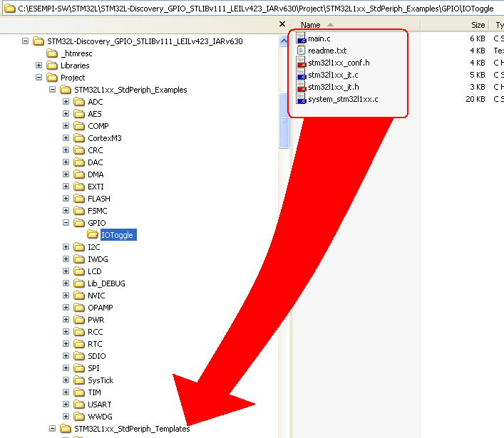Image resolution: width=504 pixels, height=438 pixels.
Task: Expand the OPAMP tree node
Action: [x=66, y=307]
